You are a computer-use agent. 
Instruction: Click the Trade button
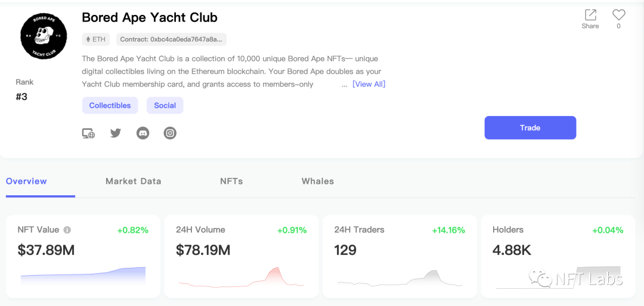(x=530, y=127)
